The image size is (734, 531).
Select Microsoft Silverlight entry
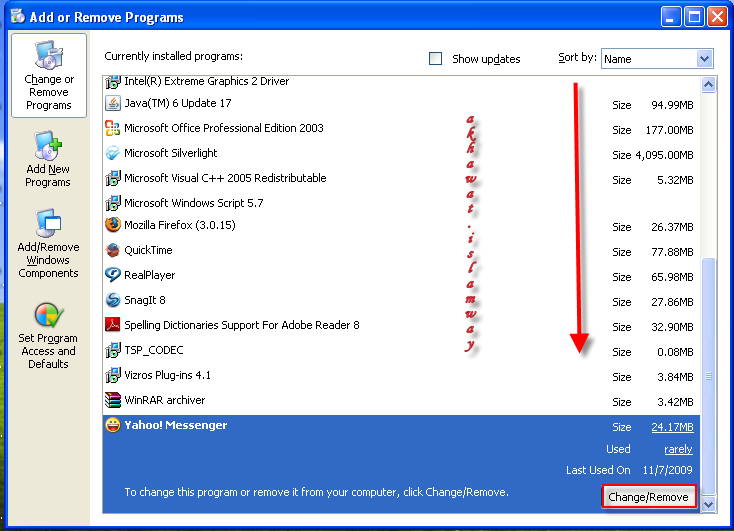click(401, 153)
